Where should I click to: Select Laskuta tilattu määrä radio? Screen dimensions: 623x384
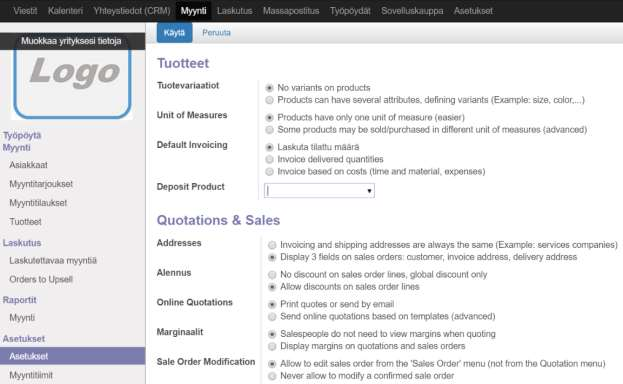(x=269, y=147)
